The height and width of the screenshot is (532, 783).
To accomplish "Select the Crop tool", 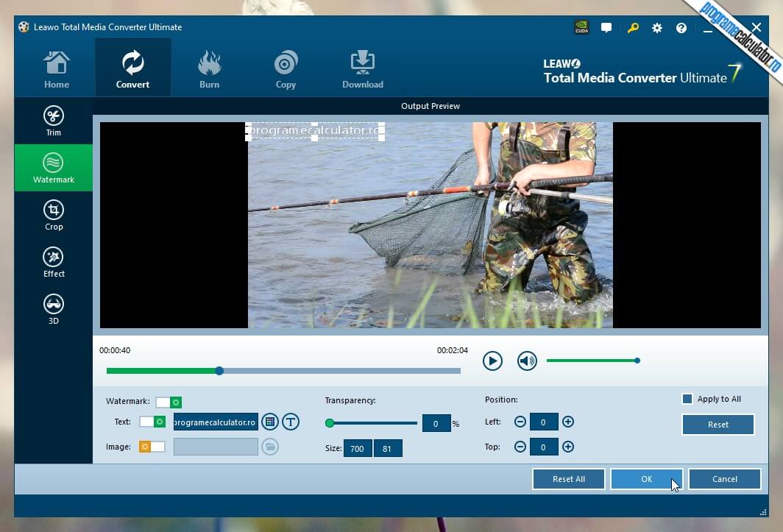I will (x=53, y=216).
